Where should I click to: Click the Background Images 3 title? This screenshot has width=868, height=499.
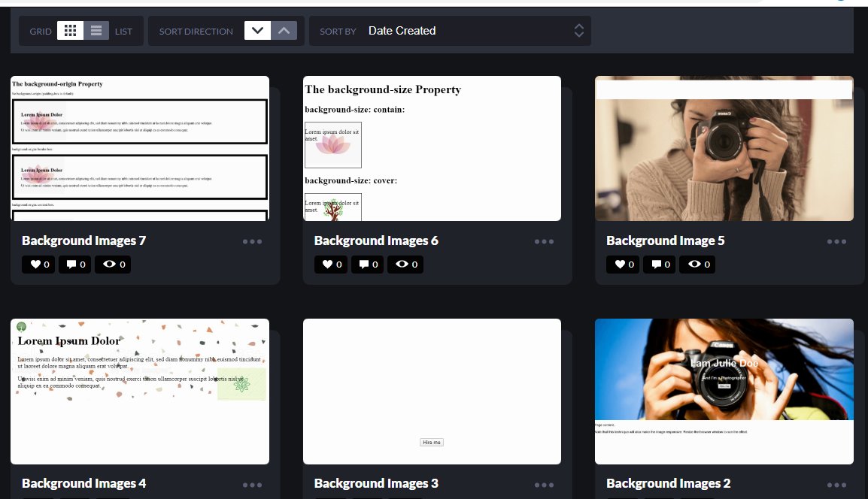[x=376, y=483]
